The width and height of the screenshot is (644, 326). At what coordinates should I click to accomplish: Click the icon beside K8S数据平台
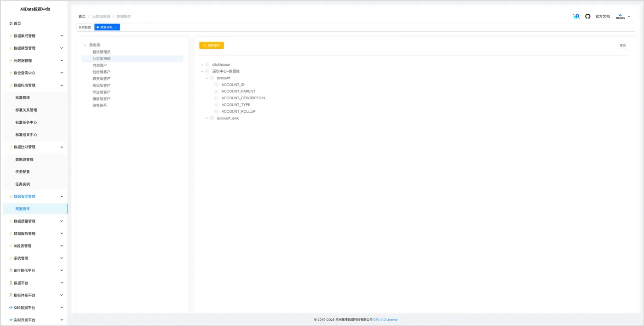pyautogui.click(x=11, y=308)
